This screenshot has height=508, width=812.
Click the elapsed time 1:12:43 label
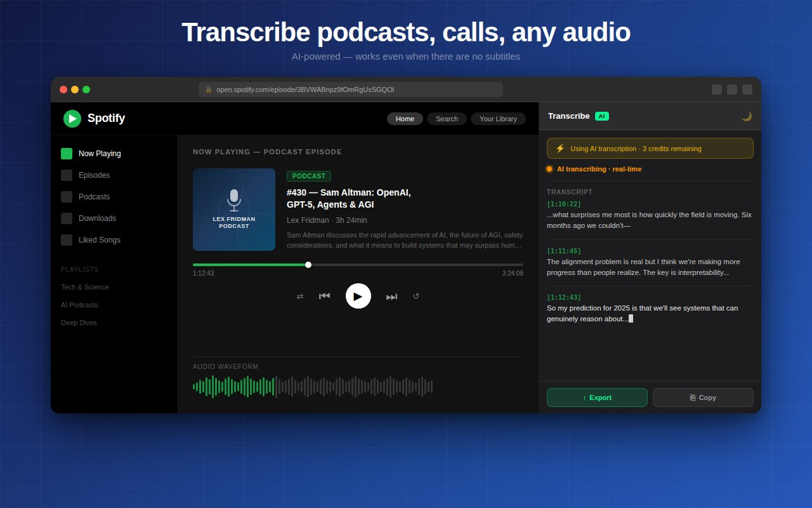coord(204,273)
